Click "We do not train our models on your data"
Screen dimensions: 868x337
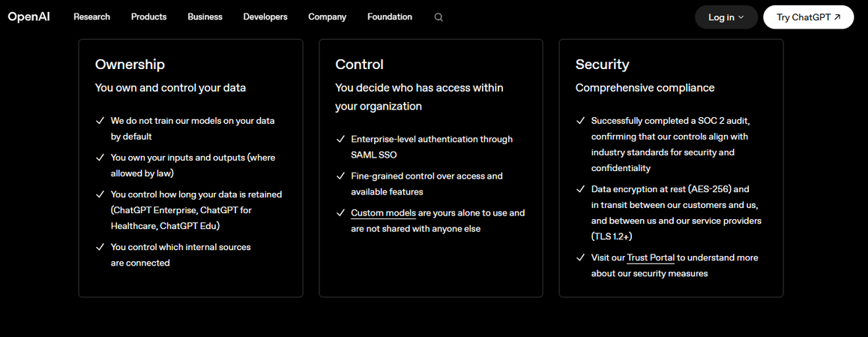click(193, 120)
